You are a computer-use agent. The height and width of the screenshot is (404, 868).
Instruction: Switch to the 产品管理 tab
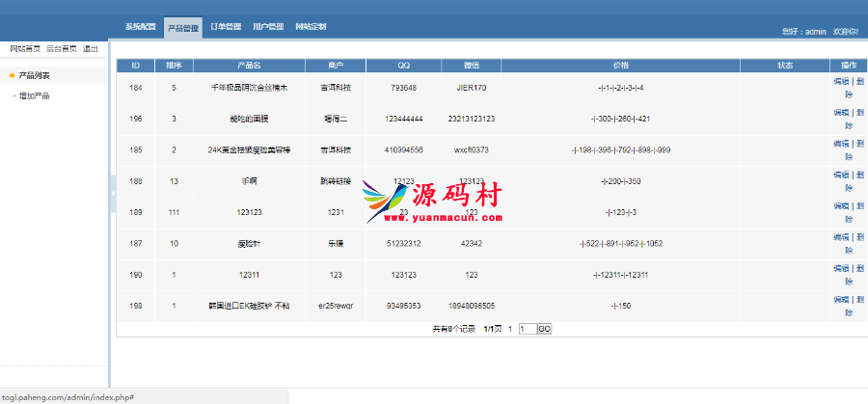[183, 28]
